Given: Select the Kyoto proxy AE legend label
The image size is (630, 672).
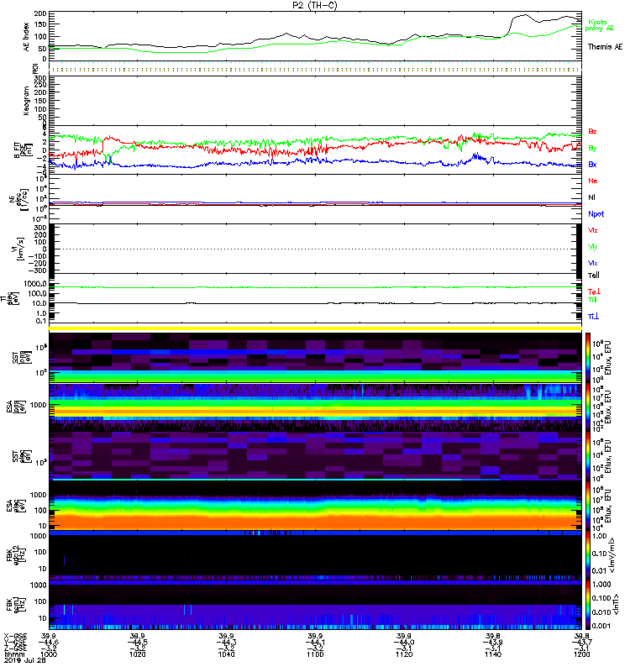Looking at the screenshot, I should pyautogui.click(x=600, y=25).
